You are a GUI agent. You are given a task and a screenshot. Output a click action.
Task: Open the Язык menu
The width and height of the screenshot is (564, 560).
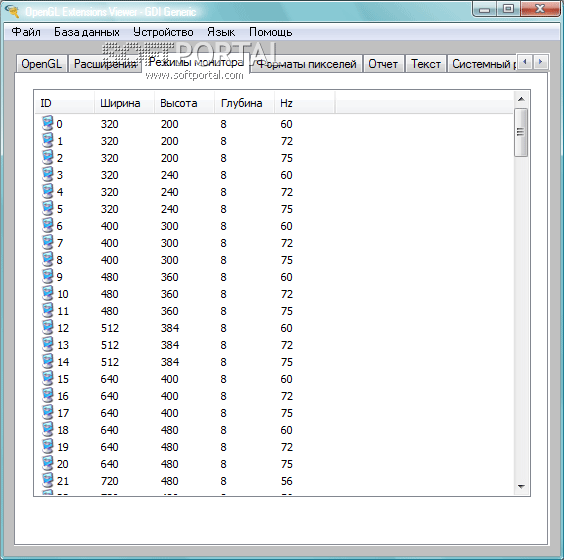click(x=221, y=32)
